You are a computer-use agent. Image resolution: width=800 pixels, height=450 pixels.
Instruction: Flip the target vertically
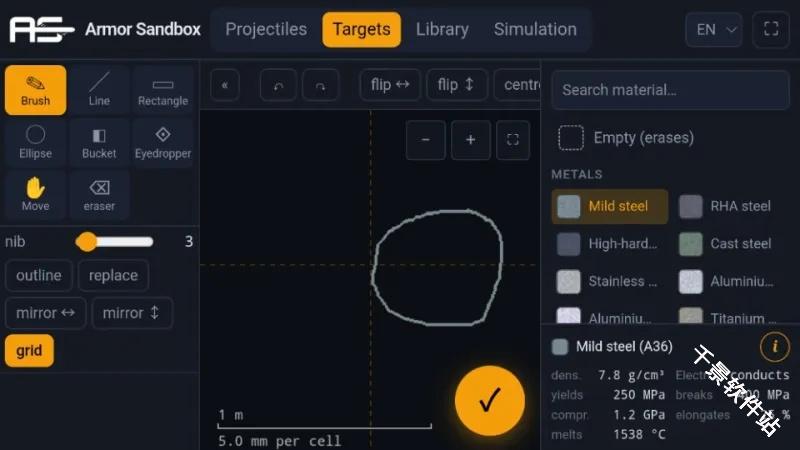[457, 85]
